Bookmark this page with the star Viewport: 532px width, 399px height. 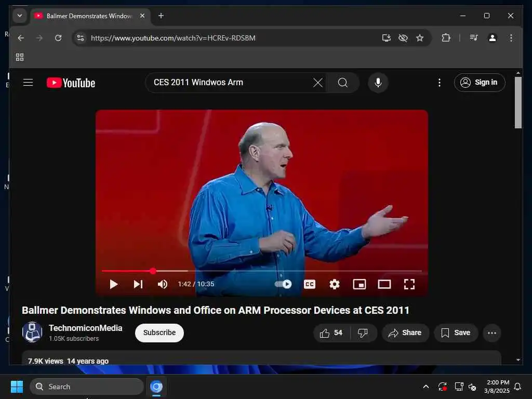(x=420, y=38)
